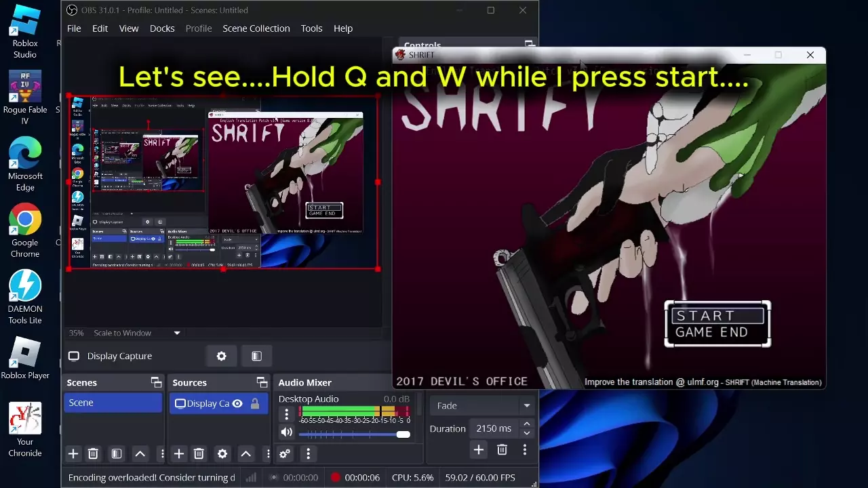Open properties for the Display Capture source
Viewport: 868px width, 488px height.
(221, 356)
